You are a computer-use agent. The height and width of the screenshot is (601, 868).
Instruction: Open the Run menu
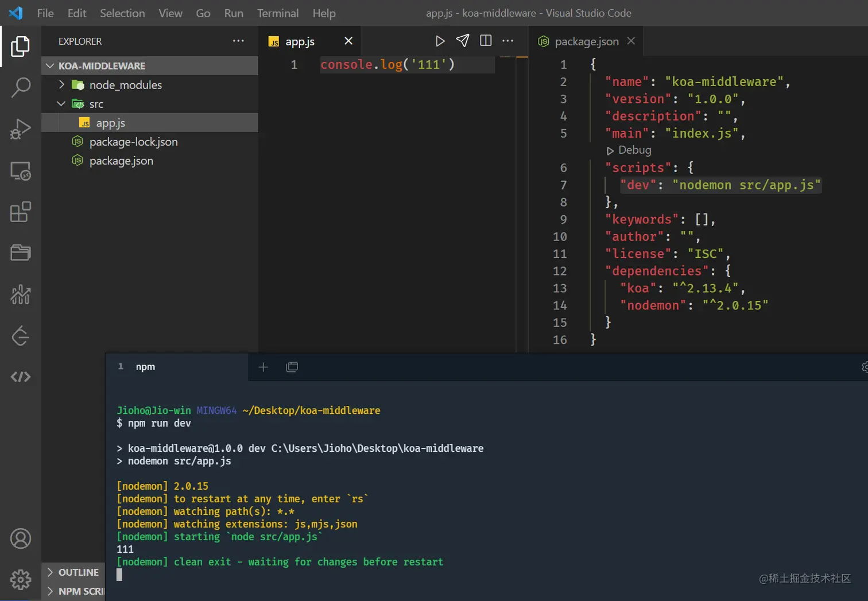coord(234,13)
